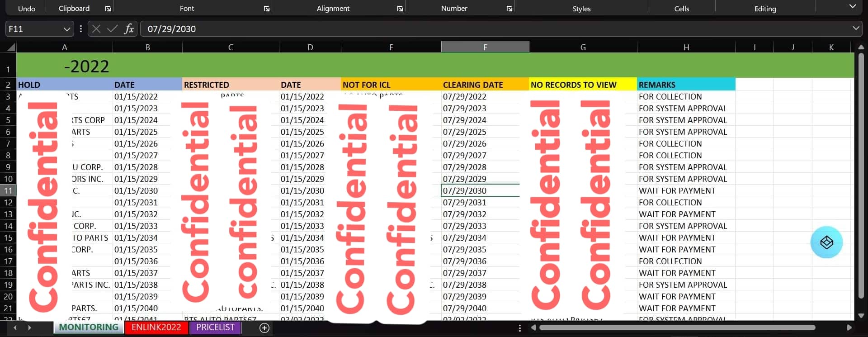The width and height of the screenshot is (868, 337).
Task: Click the vertical scrollbar down arrow
Action: 861,316
